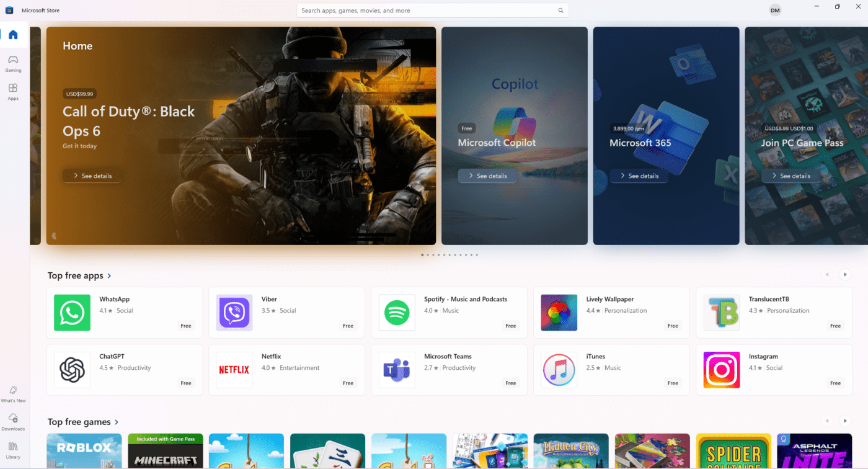
Task: Open the iTunes app icon
Action: pos(559,370)
